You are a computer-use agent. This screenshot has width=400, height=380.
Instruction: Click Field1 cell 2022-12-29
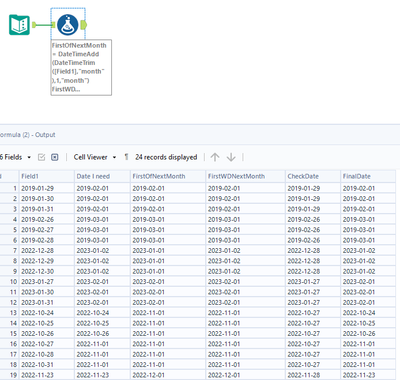47,261
